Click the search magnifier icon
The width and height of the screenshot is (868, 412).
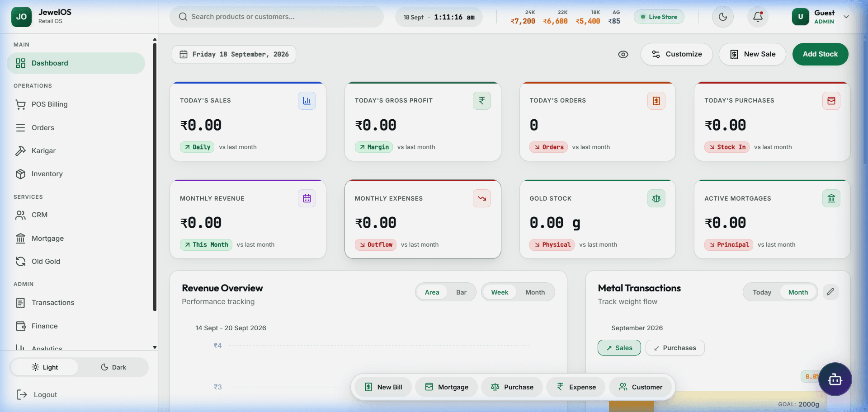pos(183,17)
